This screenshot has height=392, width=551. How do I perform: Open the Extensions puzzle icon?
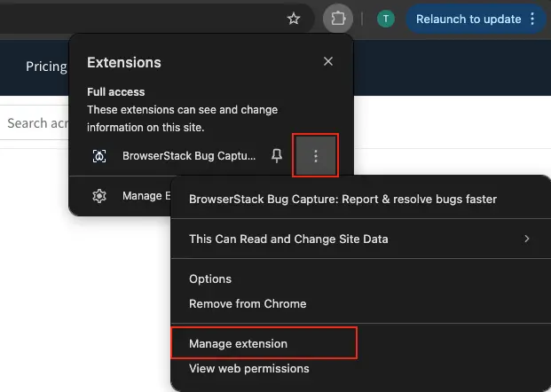(338, 19)
